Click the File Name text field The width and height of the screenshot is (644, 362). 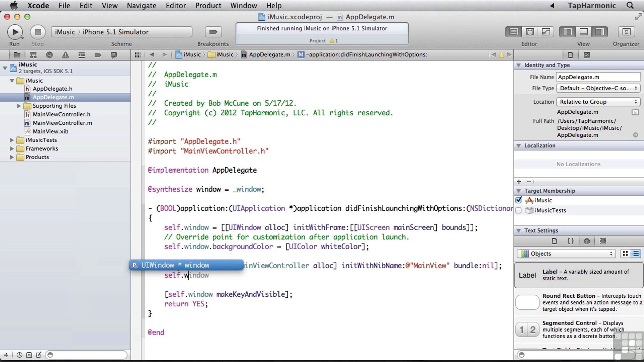(x=598, y=77)
